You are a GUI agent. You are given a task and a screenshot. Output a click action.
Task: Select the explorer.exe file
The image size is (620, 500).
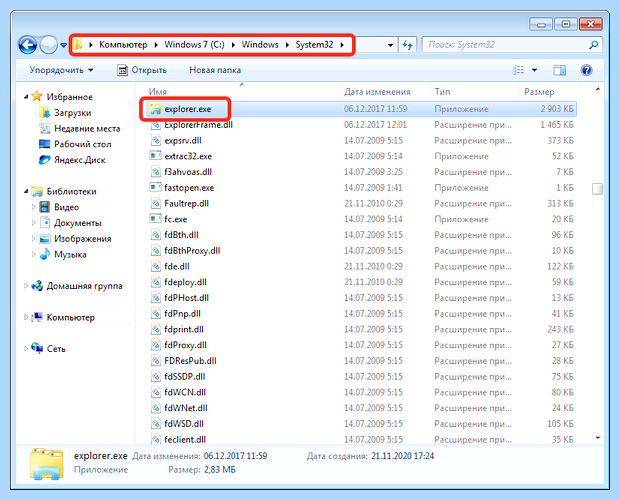(x=361, y=109)
